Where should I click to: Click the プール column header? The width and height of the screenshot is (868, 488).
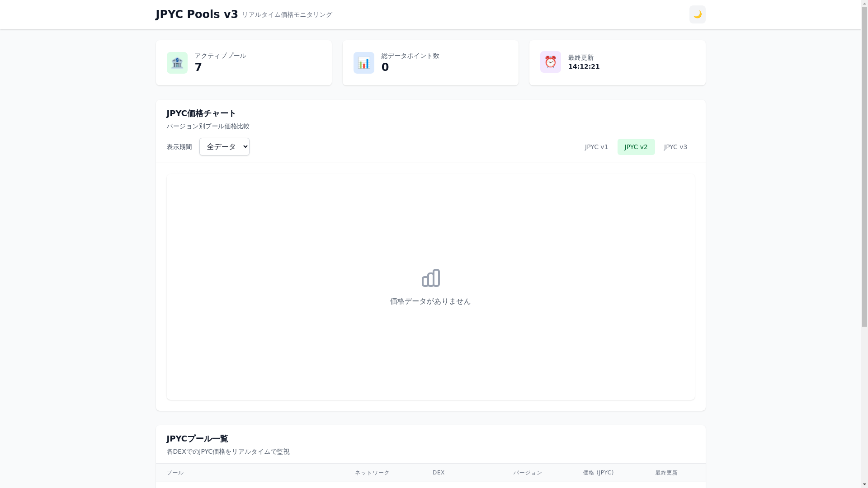tap(175, 473)
